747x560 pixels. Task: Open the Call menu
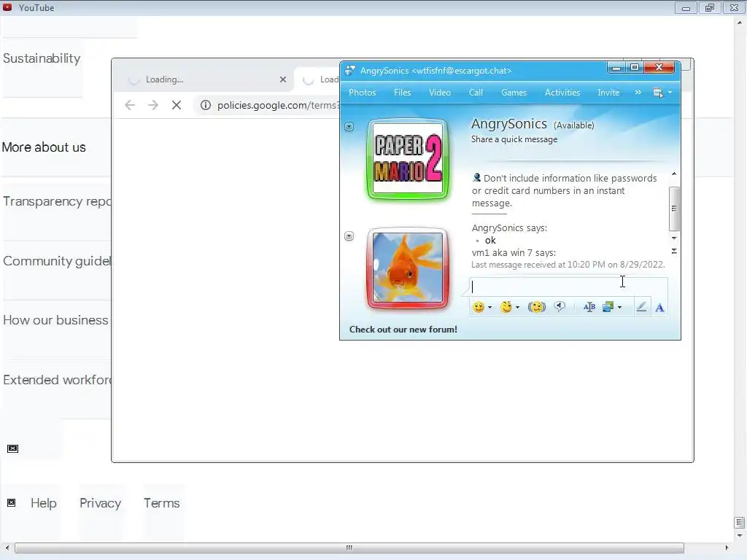[x=476, y=93]
